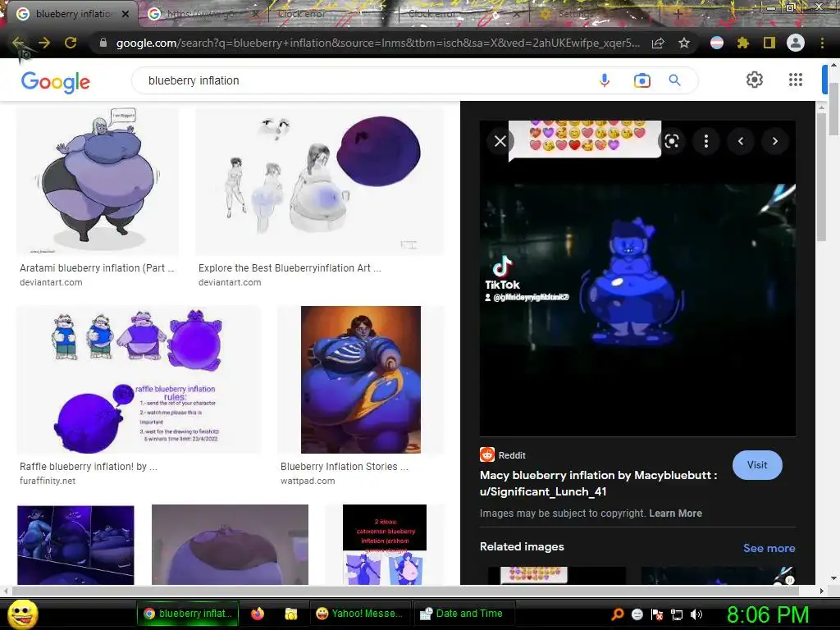840x630 pixels.
Task: Go back using the browser back arrow
Action: [x=18, y=43]
